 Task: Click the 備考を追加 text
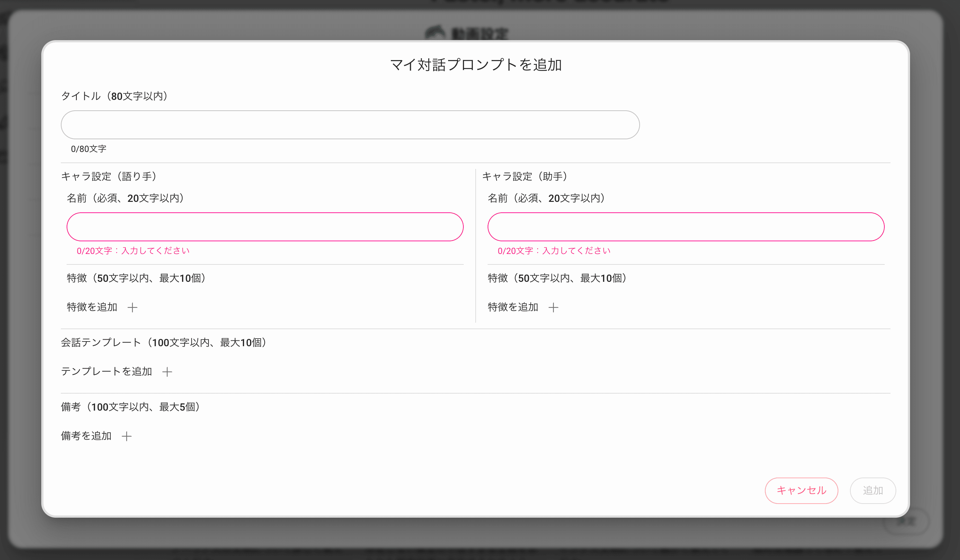point(86,436)
